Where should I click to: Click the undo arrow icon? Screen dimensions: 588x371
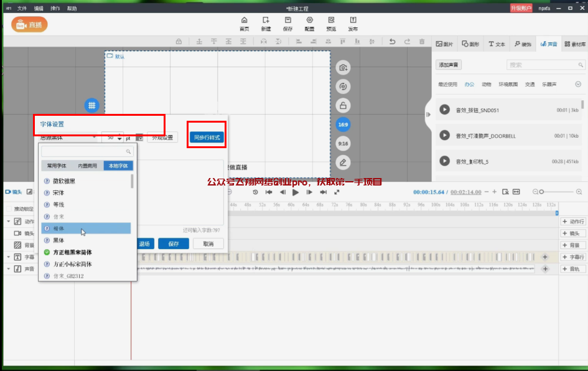click(392, 42)
